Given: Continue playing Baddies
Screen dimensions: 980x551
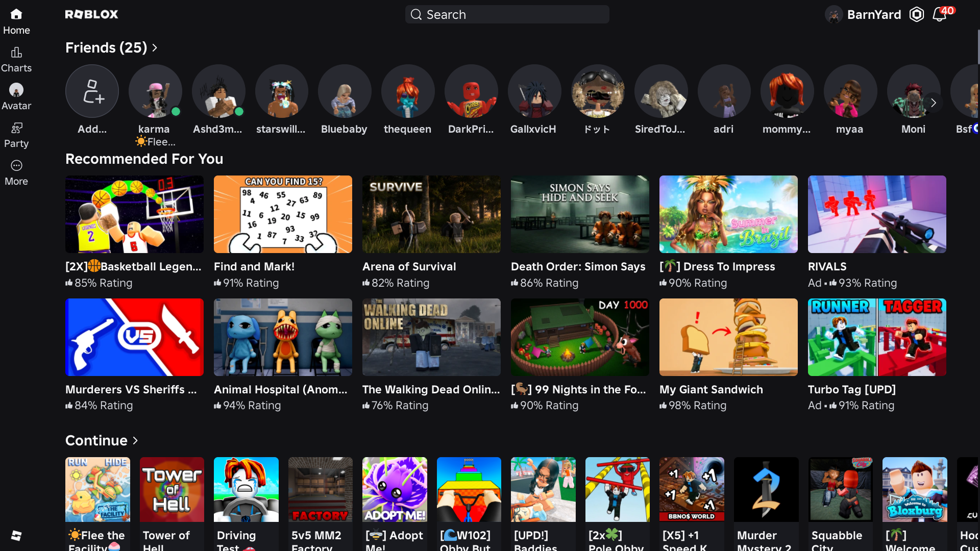Looking at the screenshot, I should 543,489.
